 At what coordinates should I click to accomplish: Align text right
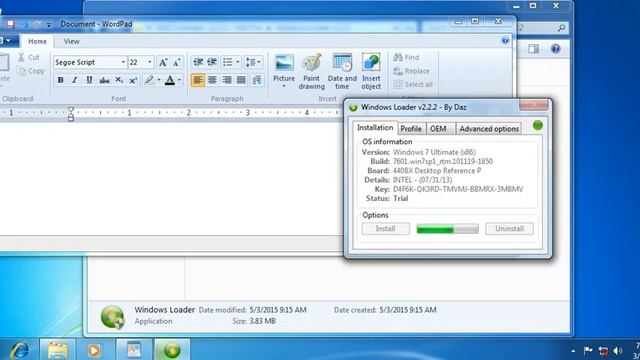click(227, 80)
